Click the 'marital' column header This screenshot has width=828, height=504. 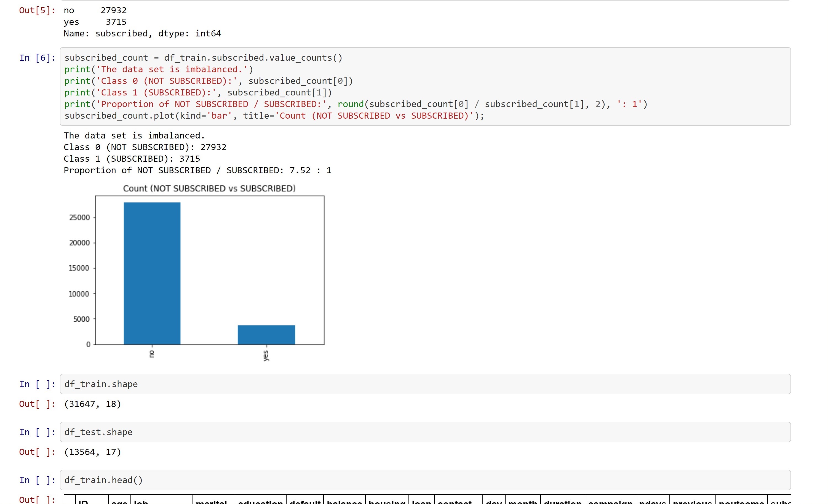click(x=211, y=501)
